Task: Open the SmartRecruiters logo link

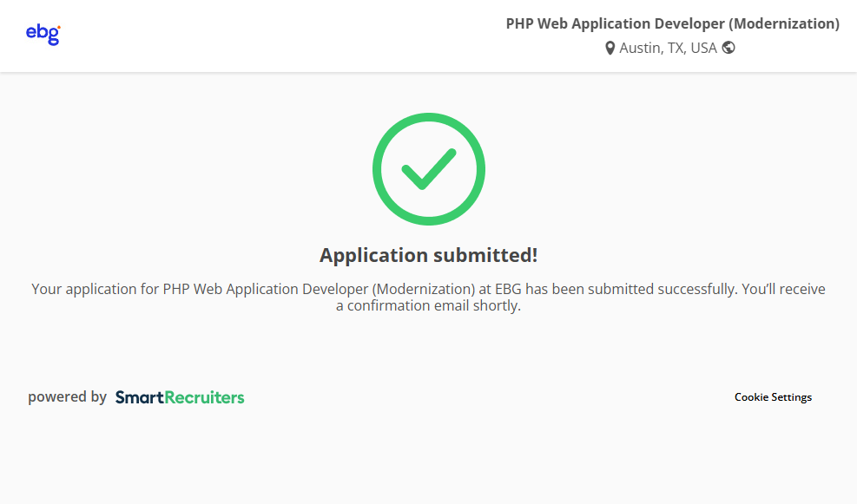Action: click(180, 397)
